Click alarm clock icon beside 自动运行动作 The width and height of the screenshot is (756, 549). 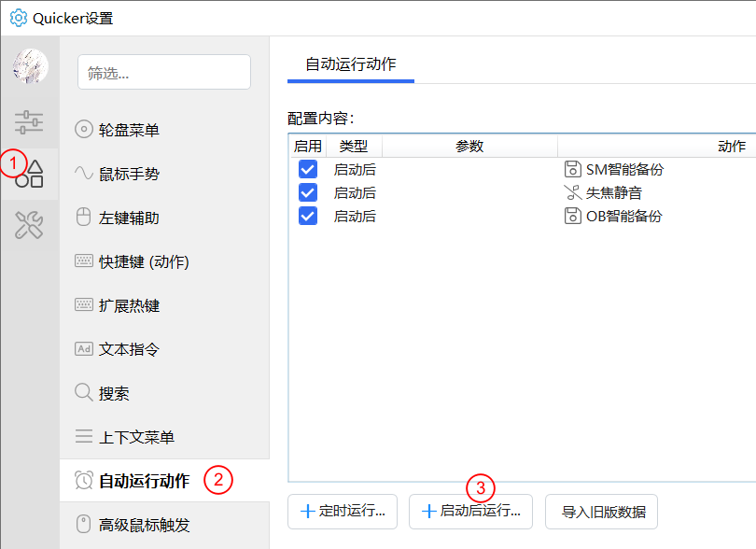(84, 480)
